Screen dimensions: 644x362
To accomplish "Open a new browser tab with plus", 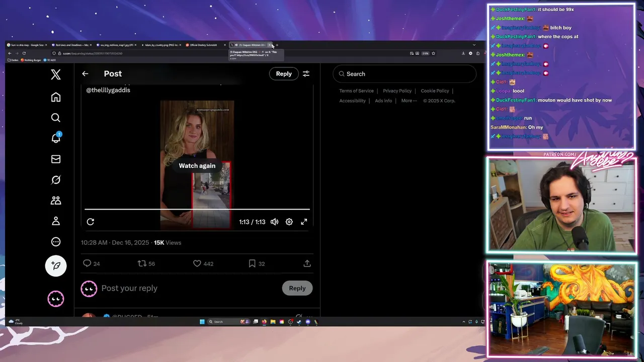I will coord(277,45).
